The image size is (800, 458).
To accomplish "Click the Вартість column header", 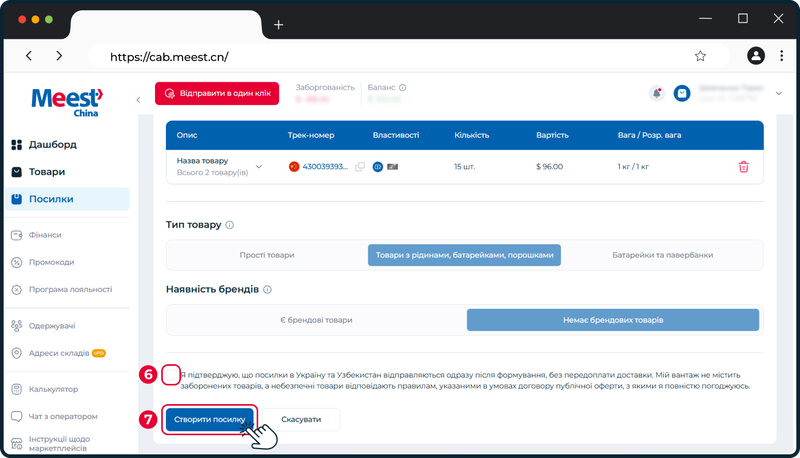I will (x=552, y=135).
